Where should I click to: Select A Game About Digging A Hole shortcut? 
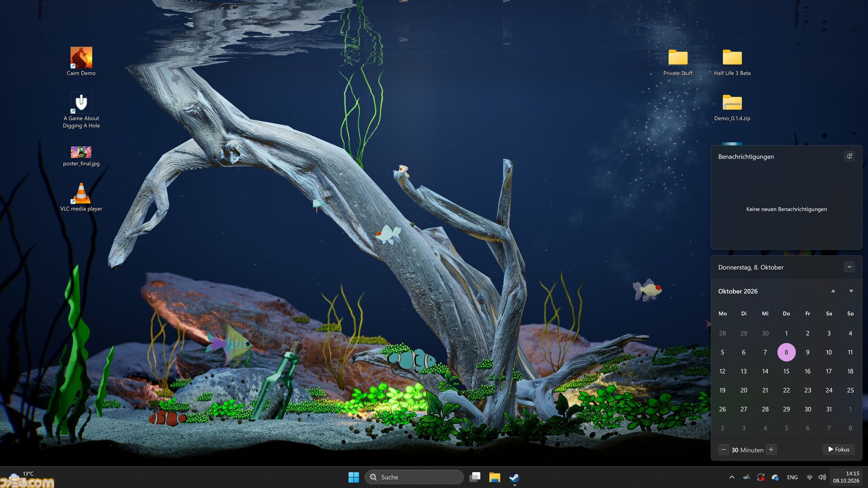[x=81, y=111]
